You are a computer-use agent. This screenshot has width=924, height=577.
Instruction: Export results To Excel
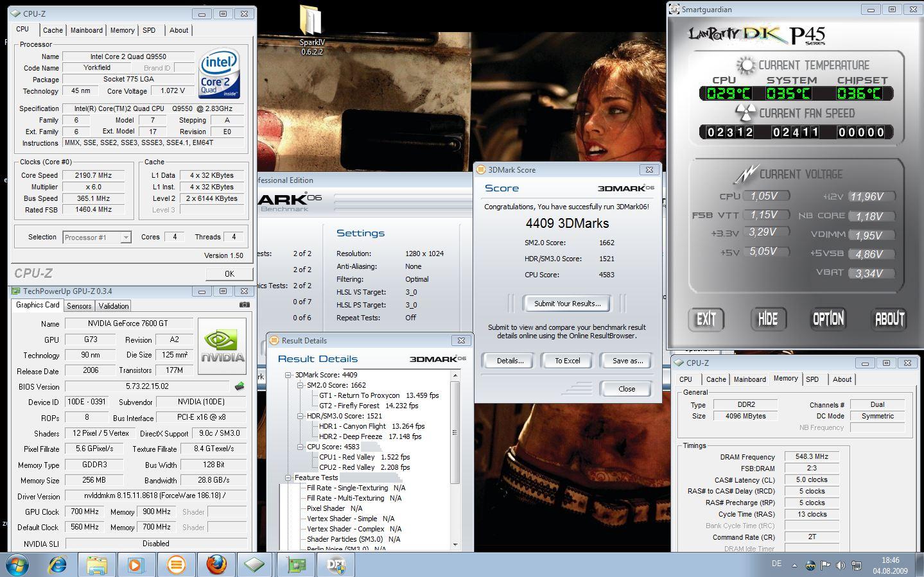click(x=568, y=361)
